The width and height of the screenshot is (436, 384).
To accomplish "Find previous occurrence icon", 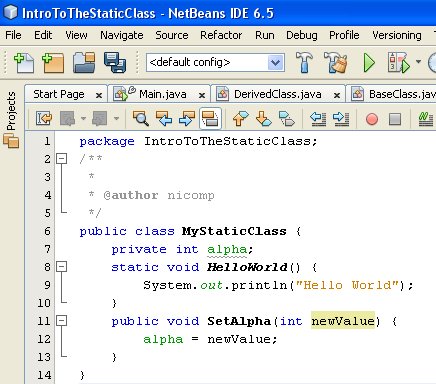I will point(164,118).
